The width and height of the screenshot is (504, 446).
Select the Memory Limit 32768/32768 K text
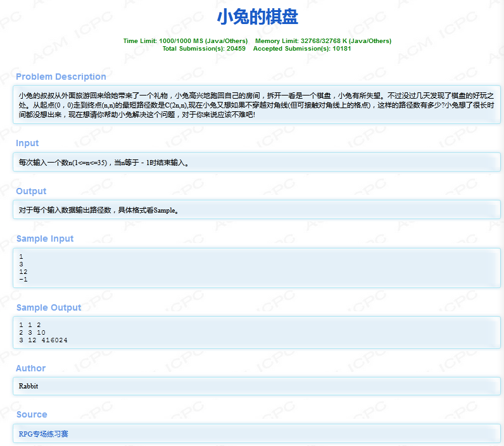pyautogui.click(x=323, y=40)
